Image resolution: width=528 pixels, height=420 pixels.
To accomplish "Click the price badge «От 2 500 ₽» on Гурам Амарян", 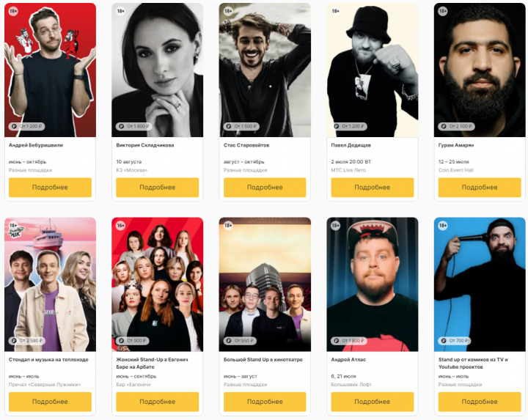I will click(x=456, y=126).
